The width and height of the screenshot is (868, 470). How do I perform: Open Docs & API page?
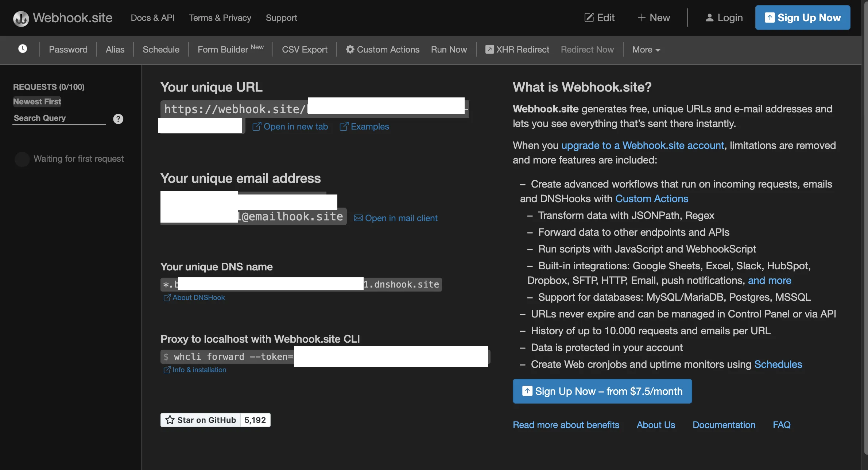pyautogui.click(x=152, y=18)
